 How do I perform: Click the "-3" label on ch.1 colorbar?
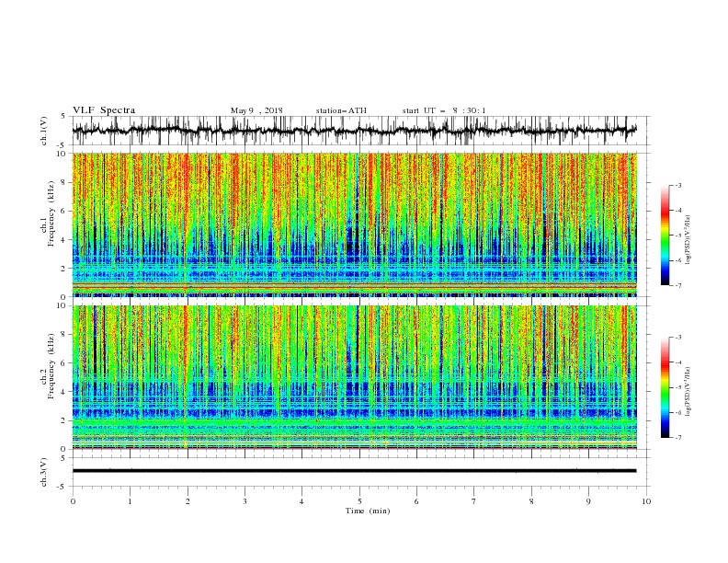(678, 185)
